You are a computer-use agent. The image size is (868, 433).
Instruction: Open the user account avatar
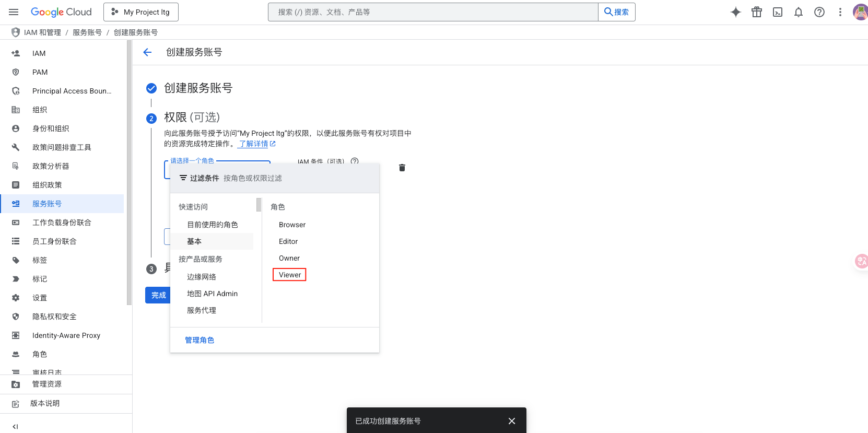point(860,12)
